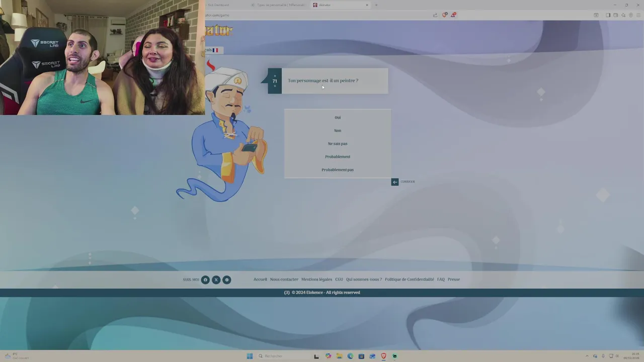Open Akinator's X (Twitter) icon
Image resolution: width=644 pixels, height=362 pixels.
point(216,280)
